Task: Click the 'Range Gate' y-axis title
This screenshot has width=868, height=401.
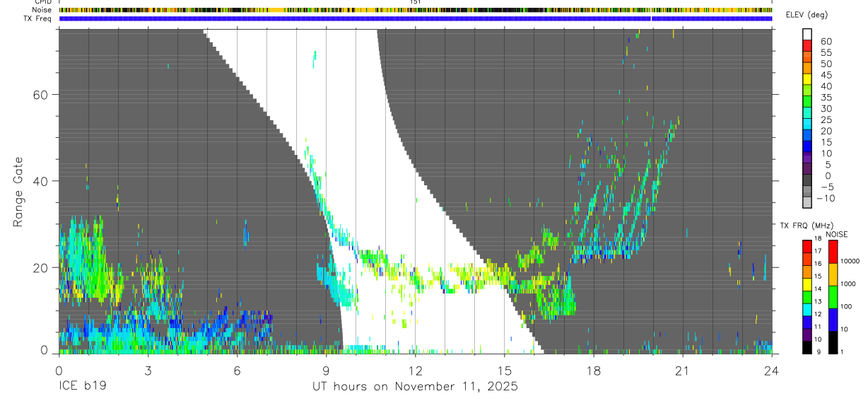Action: pos(18,192)
